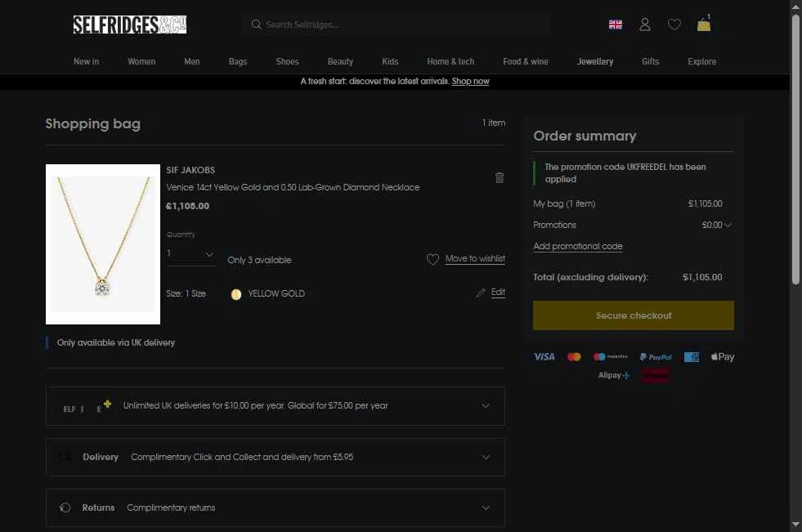Open the Venice necklace product title

pos(293,188)
